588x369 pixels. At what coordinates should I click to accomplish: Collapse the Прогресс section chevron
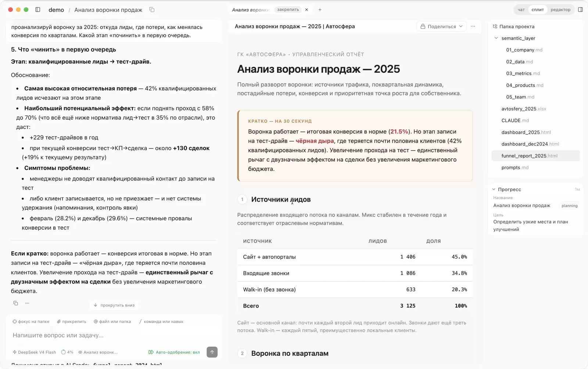point(494,189)
